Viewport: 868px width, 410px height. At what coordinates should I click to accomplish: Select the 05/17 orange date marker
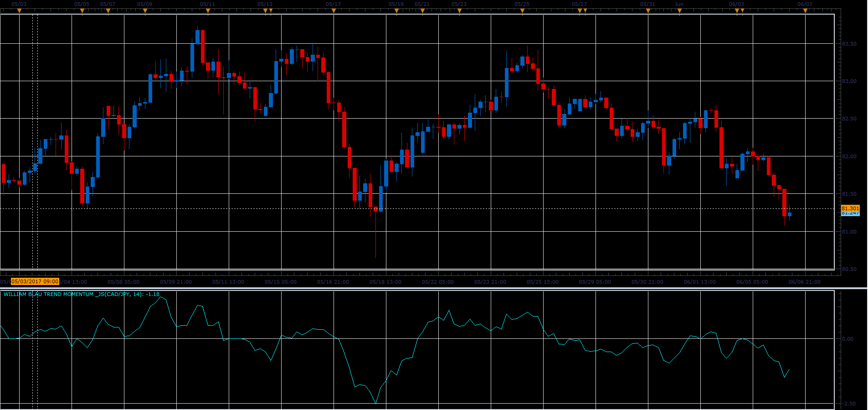pyautogui.click(x=334, y=11)
